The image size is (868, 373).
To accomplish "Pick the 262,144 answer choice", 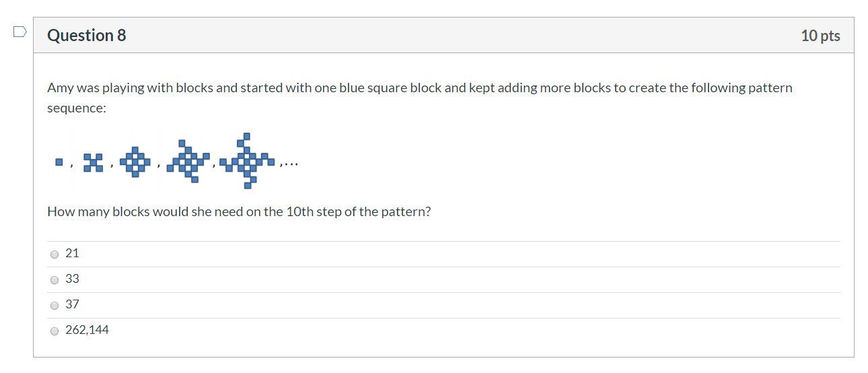I will 55,331.
